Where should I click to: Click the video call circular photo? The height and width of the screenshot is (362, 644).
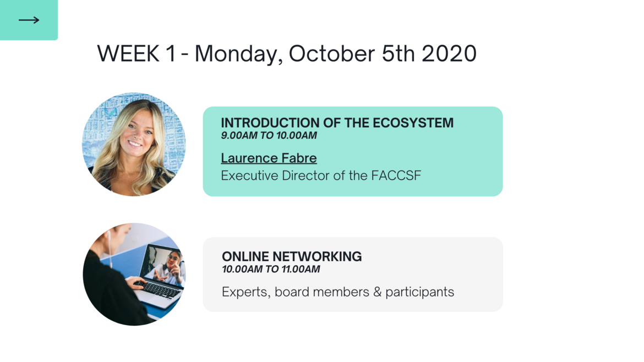[134, 274]
